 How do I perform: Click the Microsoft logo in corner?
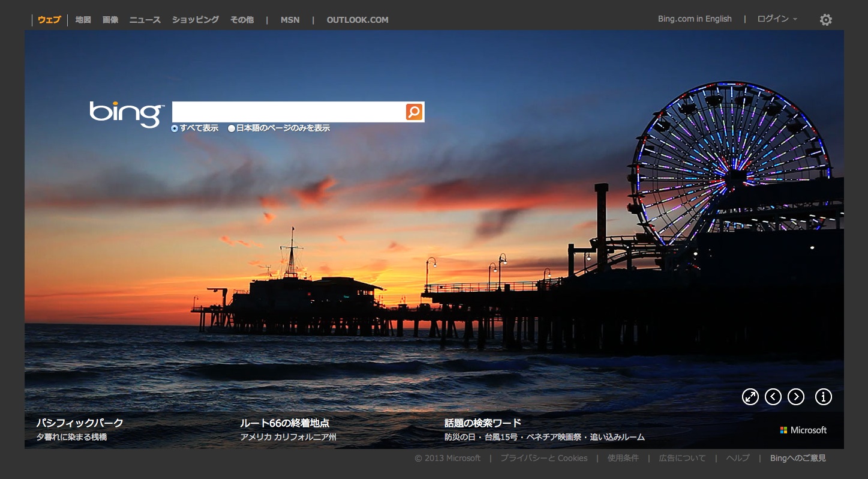click(x=803, y=430)
